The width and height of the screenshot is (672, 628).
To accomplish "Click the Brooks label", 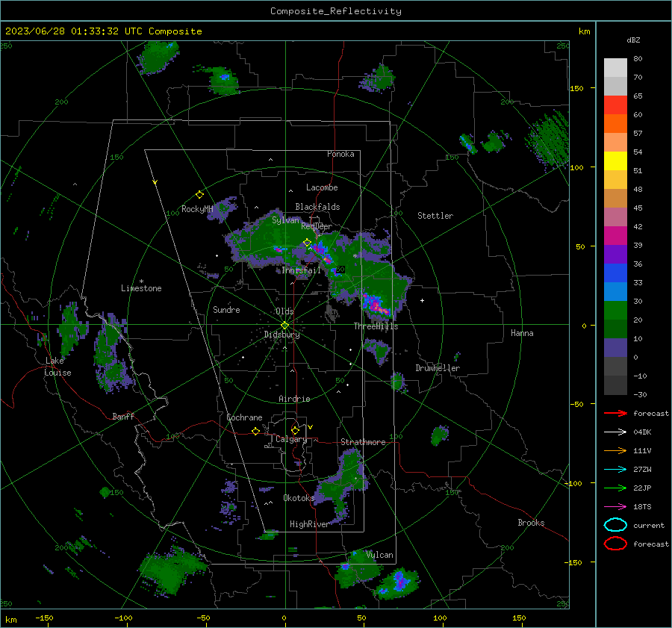I will [x=531, y=523].
